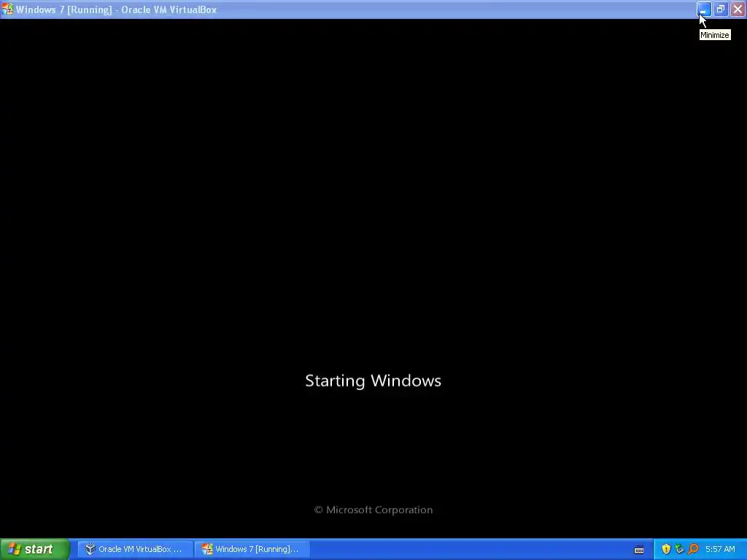Click the "© Microsoft Corporation" text
747x560 pixels.
point(373,510)
